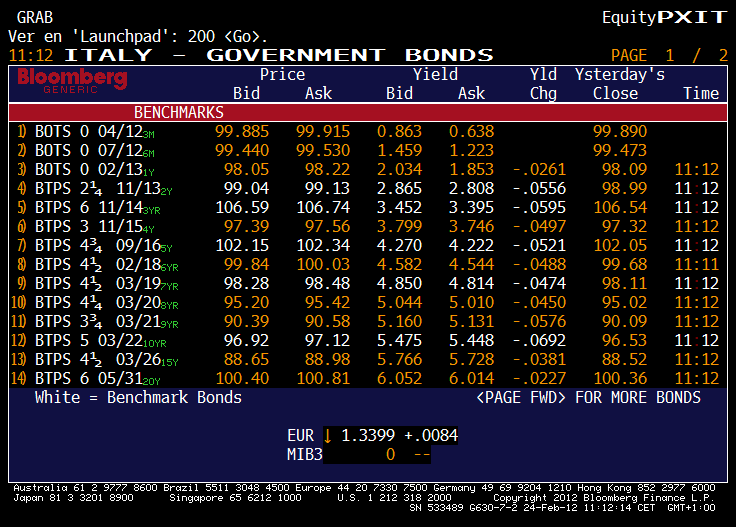This screenshot has width=736, height=527.
Task: Click the Yld Chg column header
Action: pyautogui.click(x=543, y=84)
